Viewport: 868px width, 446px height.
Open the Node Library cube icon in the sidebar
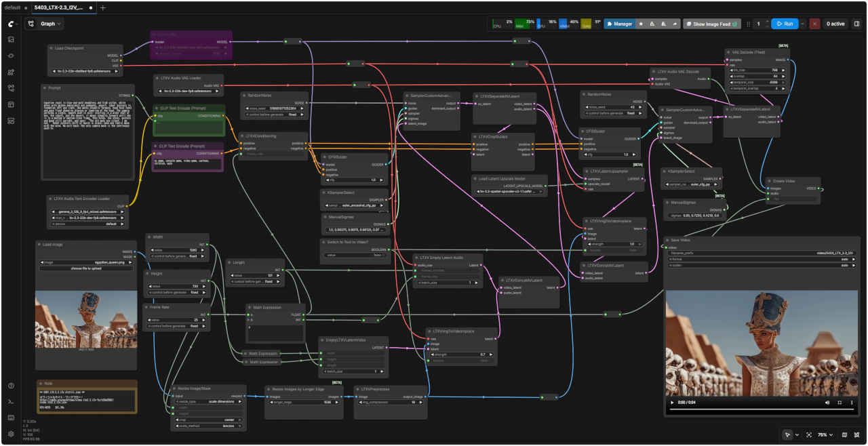11,56
